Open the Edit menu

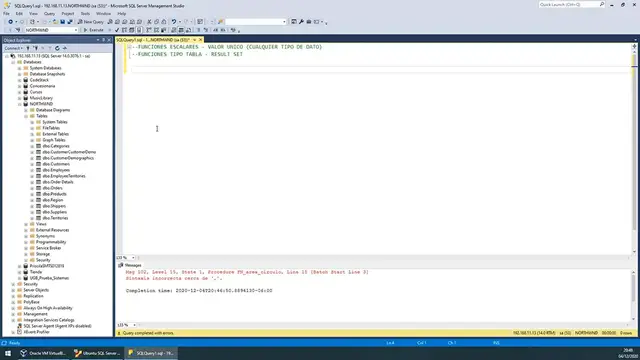(19, 13)
